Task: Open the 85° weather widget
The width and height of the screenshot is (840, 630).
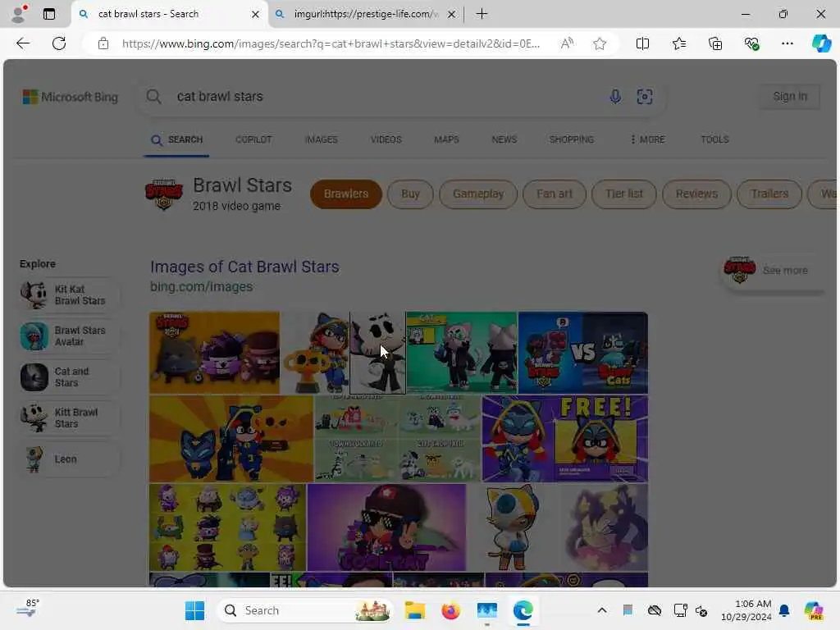Action: [28, 609]
